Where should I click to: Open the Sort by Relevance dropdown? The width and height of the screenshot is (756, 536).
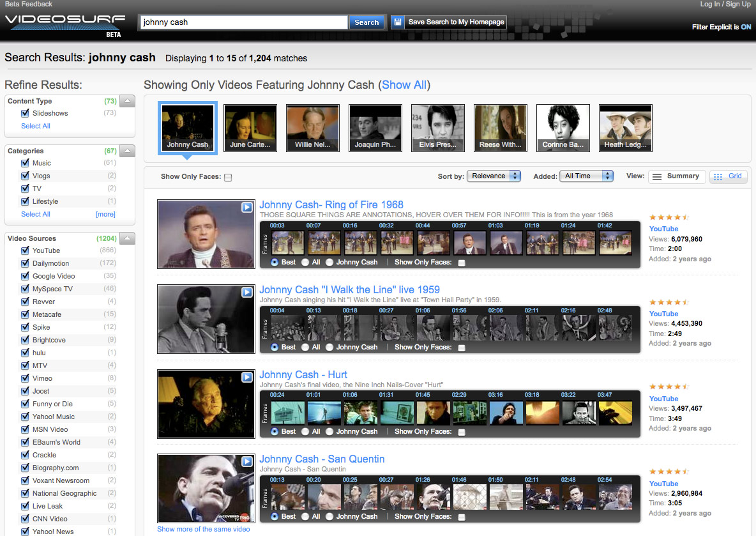point(494,176)
